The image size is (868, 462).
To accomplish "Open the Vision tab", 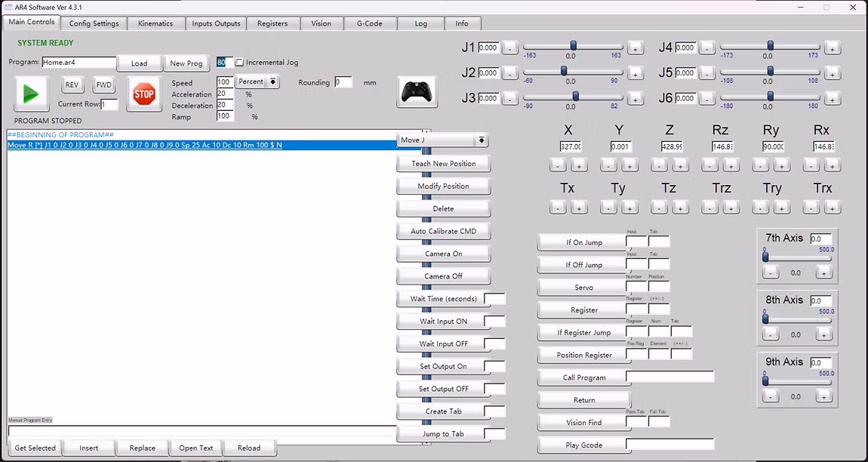I will pyautogui.click(x=321, y=23).
